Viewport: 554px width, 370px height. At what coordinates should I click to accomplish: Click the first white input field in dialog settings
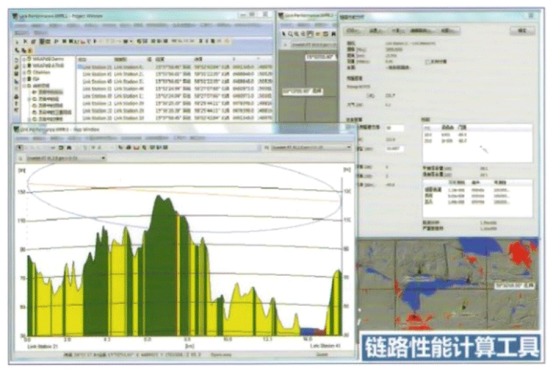395,128
